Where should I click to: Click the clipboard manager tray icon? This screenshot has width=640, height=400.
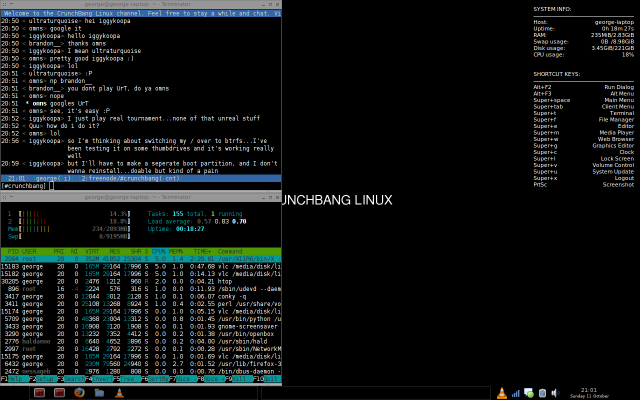(542, 393)
